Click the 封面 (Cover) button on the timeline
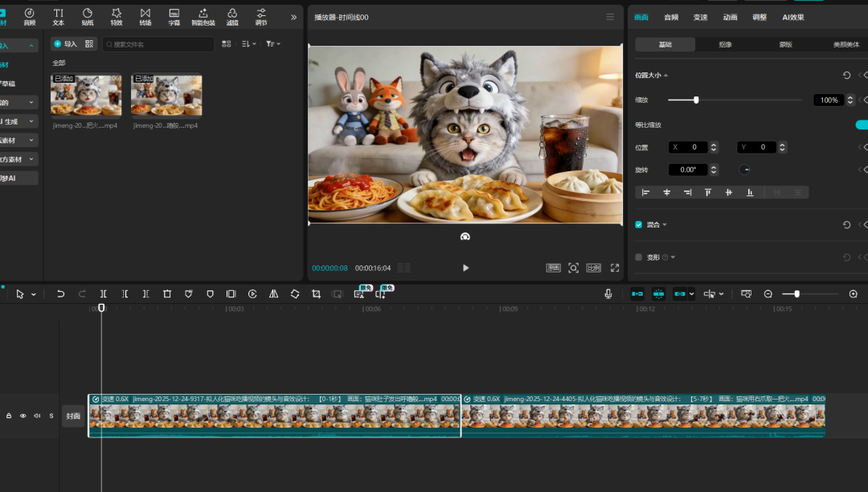The image size is (868, 492). [x=73, y=416]
